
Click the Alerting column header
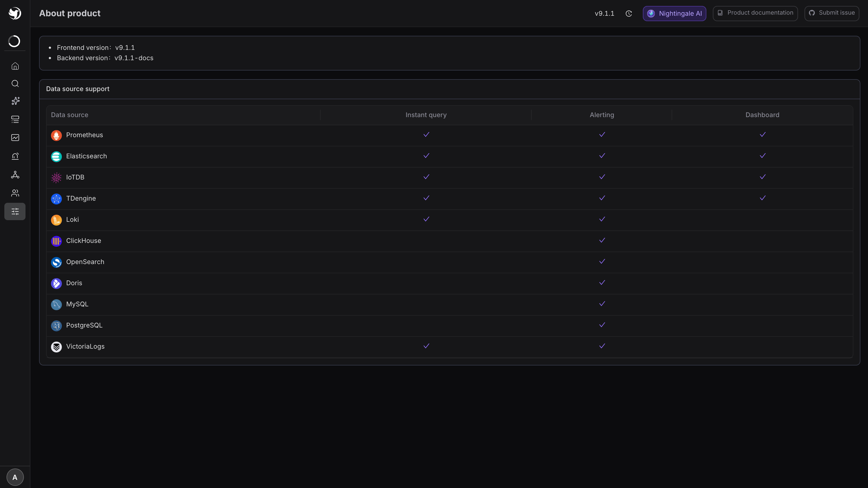tap(602, 115)
